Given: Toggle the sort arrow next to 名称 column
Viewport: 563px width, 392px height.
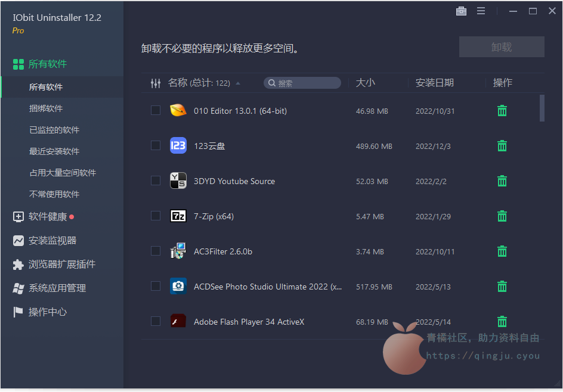Looking at the screenshot, I should [x=239, y=83].
